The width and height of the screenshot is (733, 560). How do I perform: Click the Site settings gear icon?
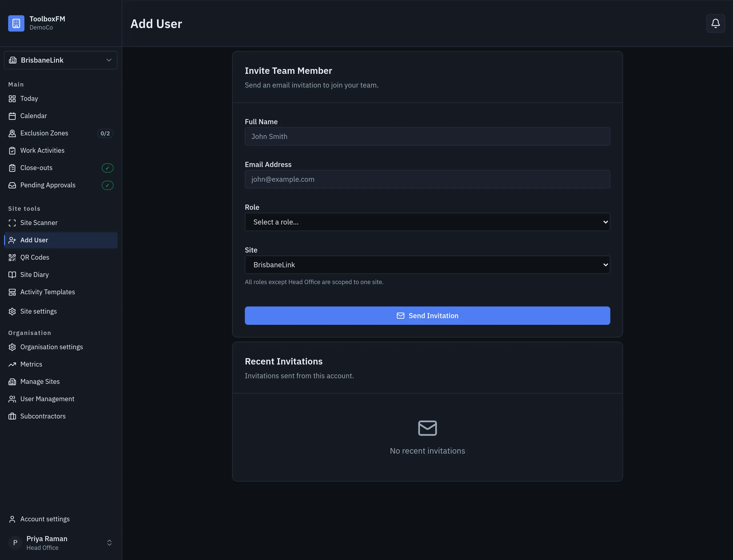pos(12,312)
